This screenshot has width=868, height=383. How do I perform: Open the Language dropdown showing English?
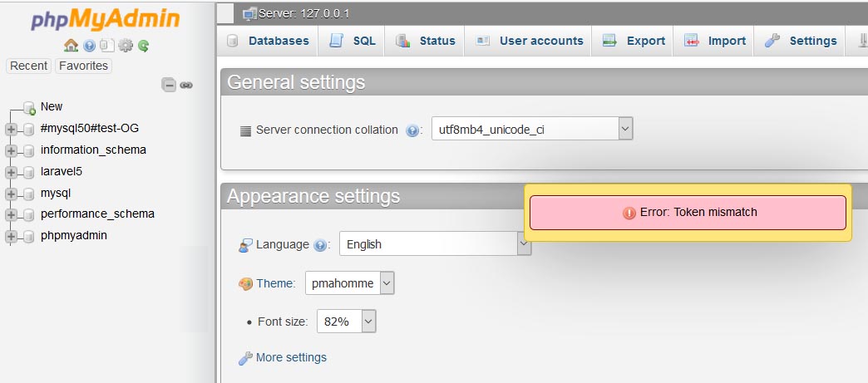click(435, 243)
